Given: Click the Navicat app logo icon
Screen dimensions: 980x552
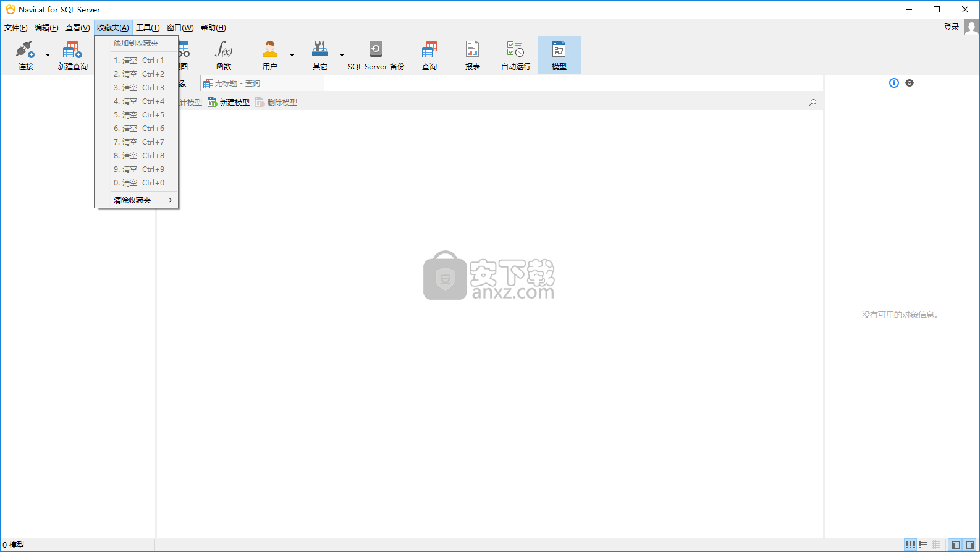Looking at the screenshot, I should [x=11, y=9].
